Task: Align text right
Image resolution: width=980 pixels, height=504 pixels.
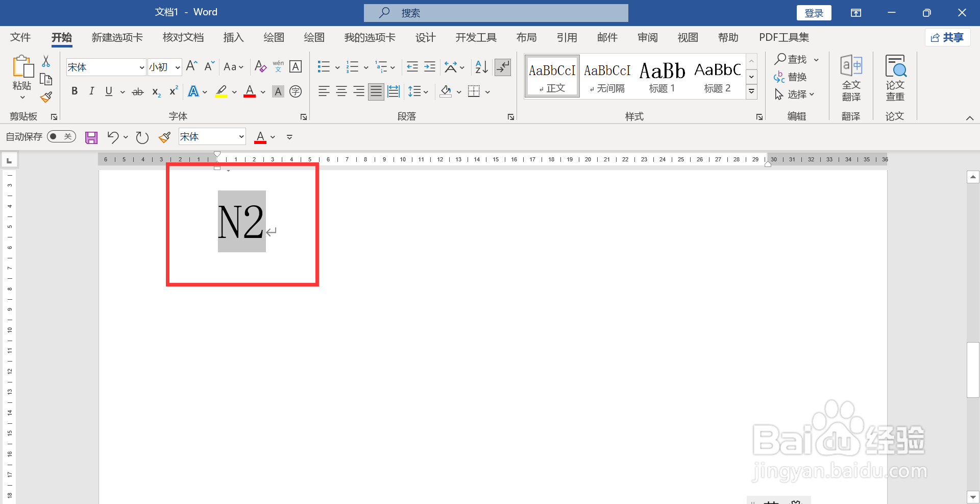Action: [359, 91]
